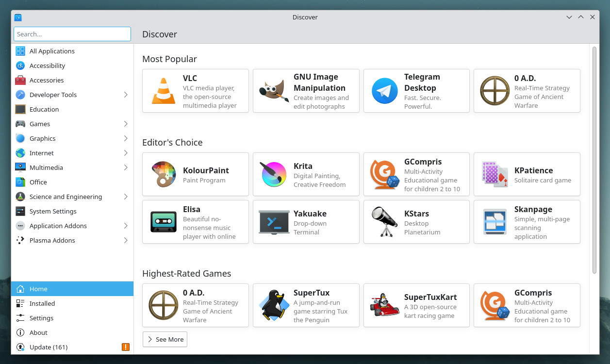610x364 pixels.
Task: Click the KolourPaint palette icon
Action: 164,175
